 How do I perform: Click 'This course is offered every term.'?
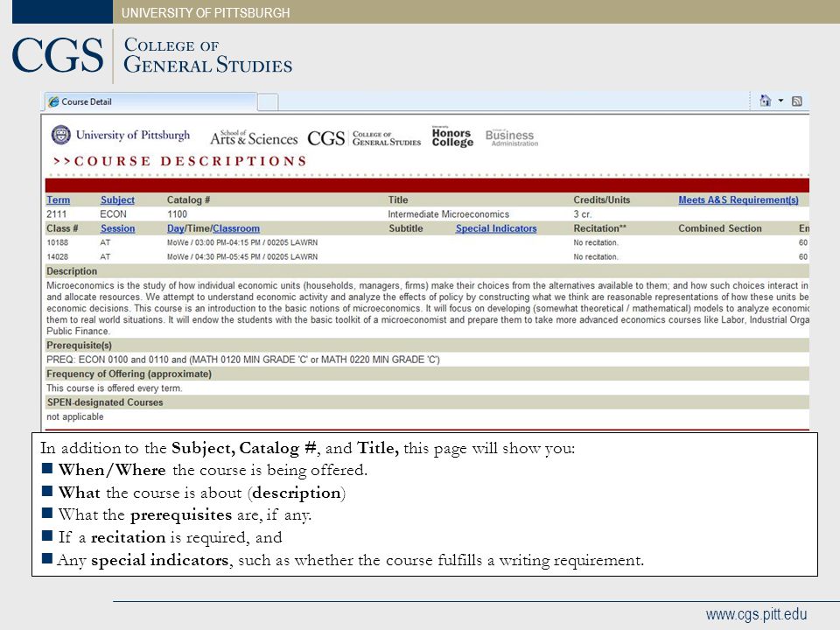[x=114, y=388]
